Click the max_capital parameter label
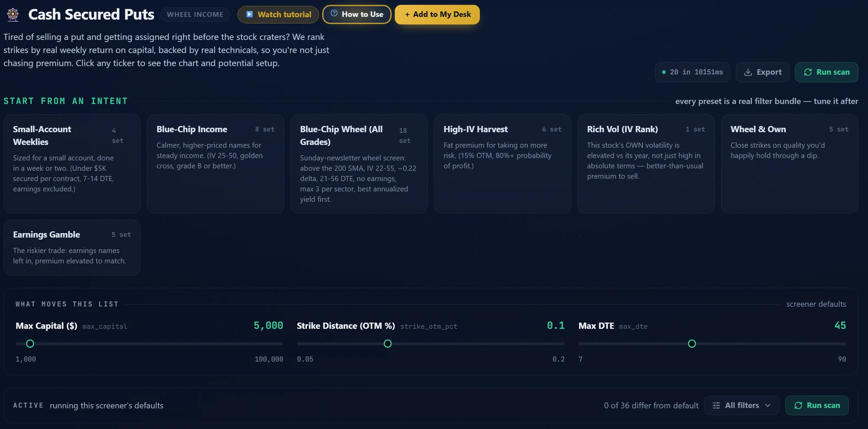The image size is (868, 429). click(105, 327)
